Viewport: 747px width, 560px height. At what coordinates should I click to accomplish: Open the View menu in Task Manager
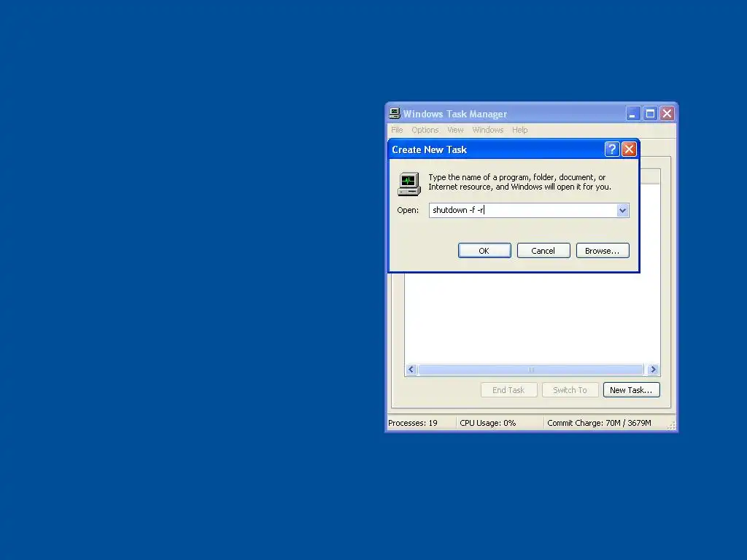pos(455,130)
